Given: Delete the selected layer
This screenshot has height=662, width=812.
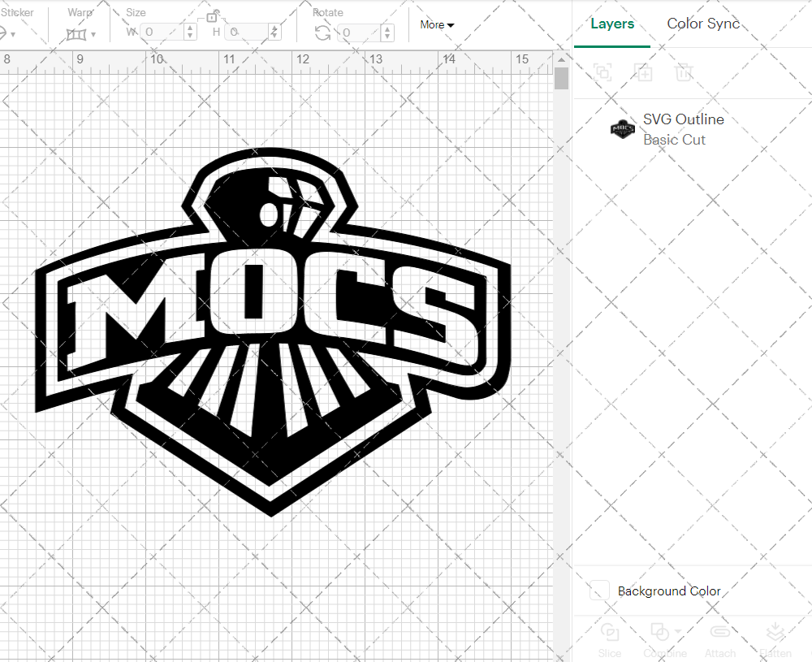Looking at the screenshot, I should point(684,72).
